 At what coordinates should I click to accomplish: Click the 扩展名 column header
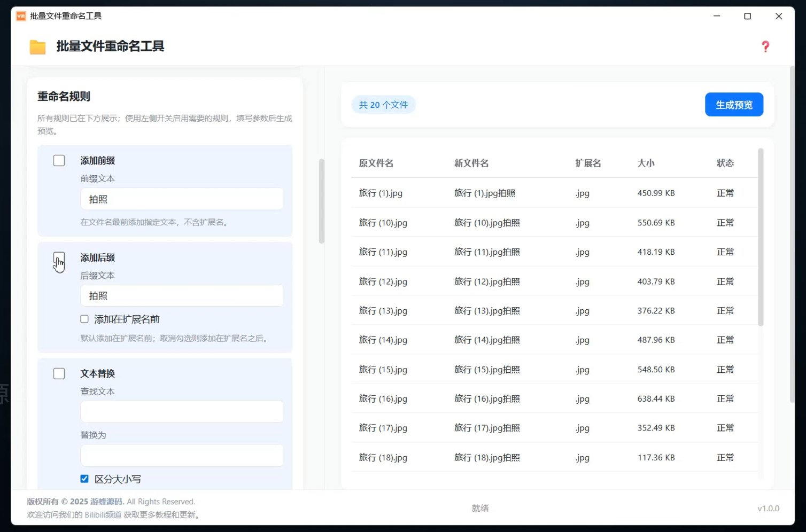point(588,163)
